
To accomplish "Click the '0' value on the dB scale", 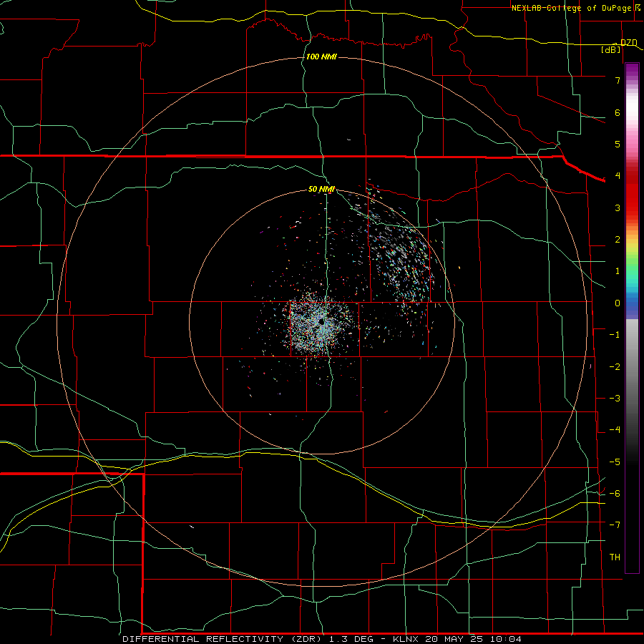I will [618, 303].
